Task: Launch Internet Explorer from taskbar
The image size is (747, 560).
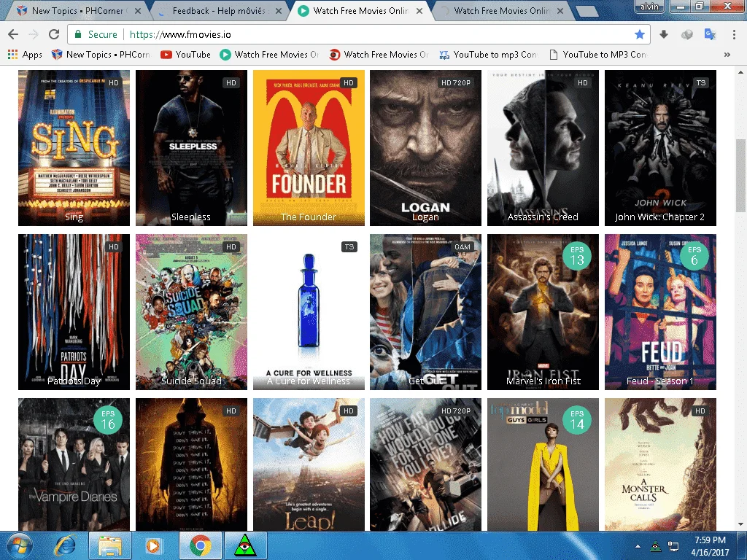Action: click(x=66, y=545)
